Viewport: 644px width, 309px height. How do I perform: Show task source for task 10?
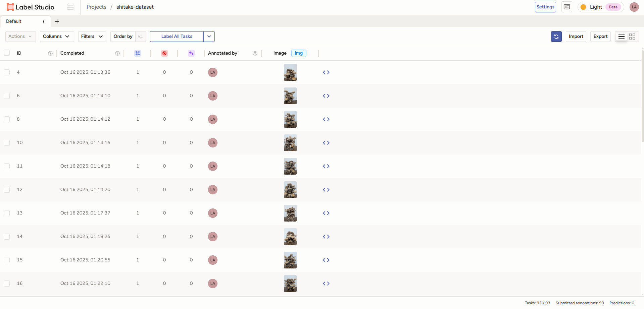pyautogui.click(x=326, y=143)
